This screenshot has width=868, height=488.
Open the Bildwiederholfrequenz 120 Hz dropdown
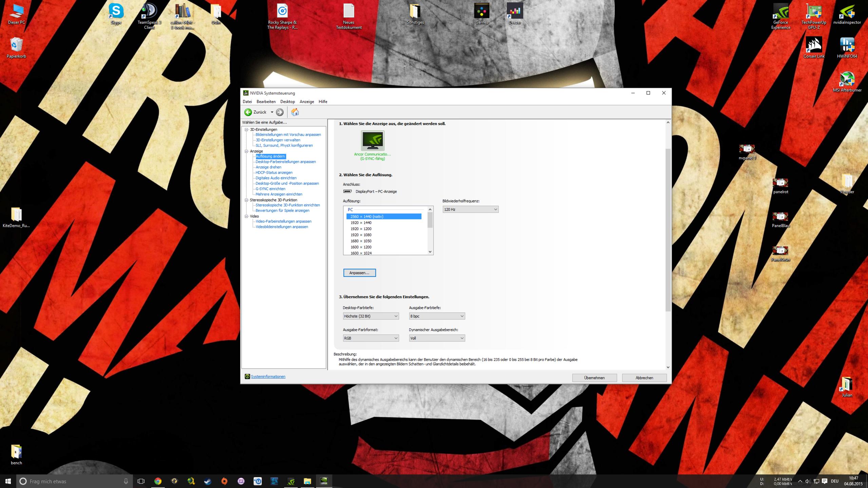pos(470,210)
